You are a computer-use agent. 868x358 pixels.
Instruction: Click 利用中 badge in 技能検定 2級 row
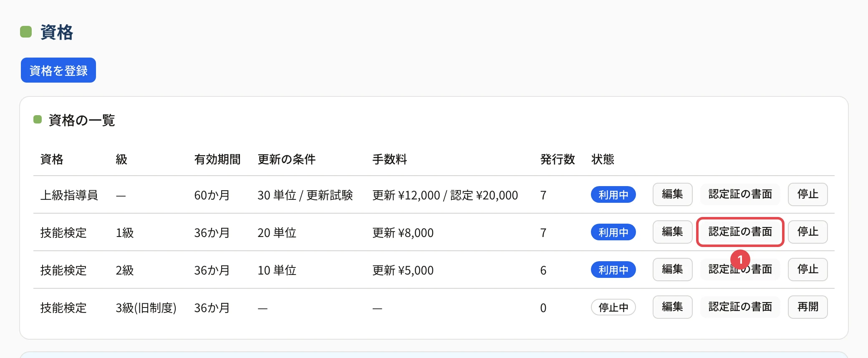tap(613, 270)
